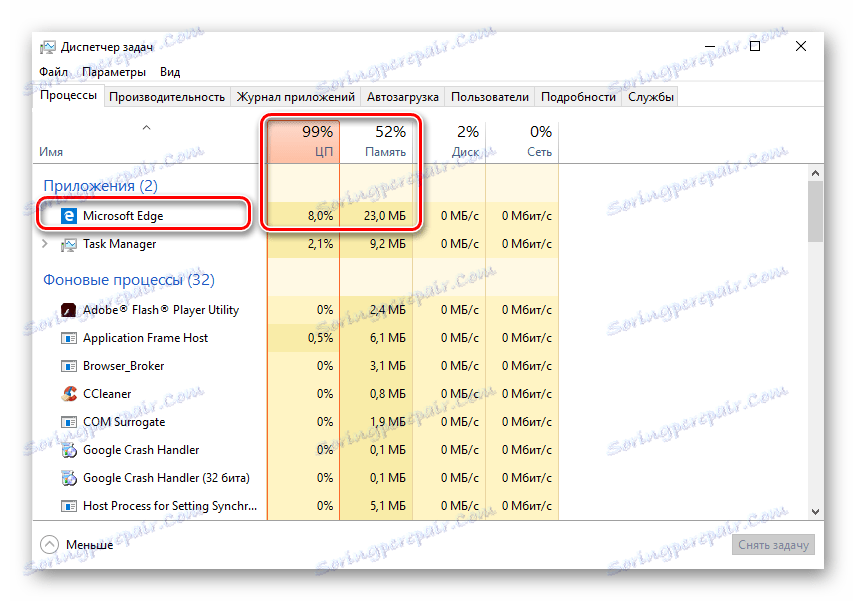Maximize the Диспетчер задач window
This screenshot has height=601, width=856.
(x=755, y=46)
